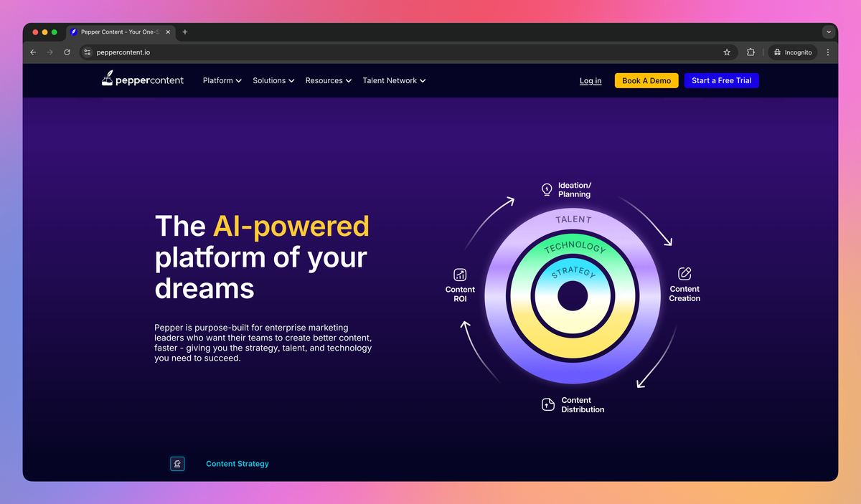Expand the Talent Network menu
The image size is (861, 504).
pyautogui.click(x=394, y=80)
